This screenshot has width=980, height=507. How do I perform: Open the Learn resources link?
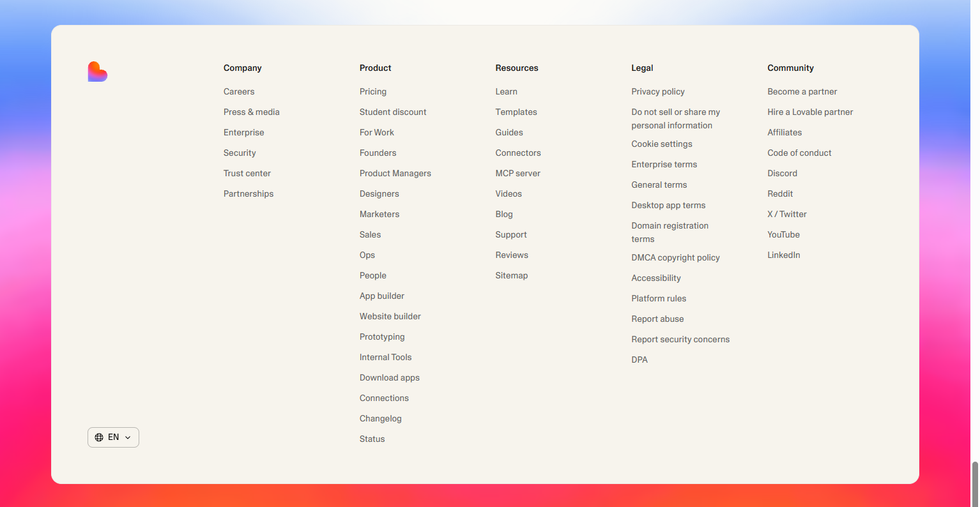click(507, 92)
